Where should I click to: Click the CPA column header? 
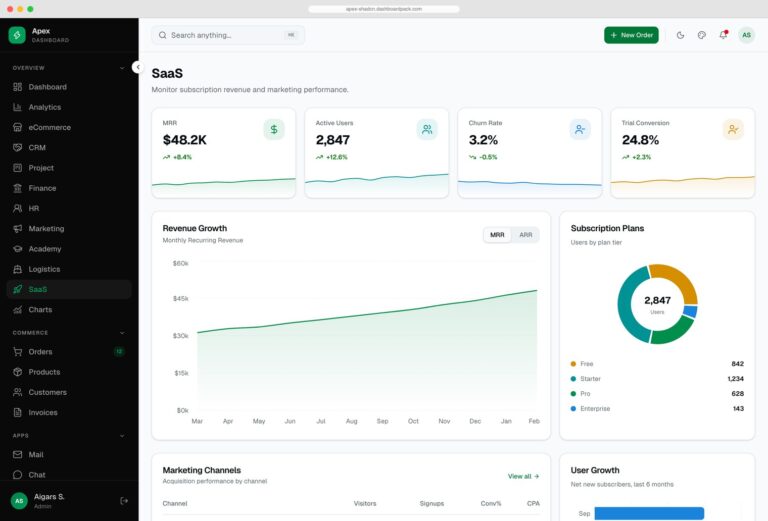(533, 503)
